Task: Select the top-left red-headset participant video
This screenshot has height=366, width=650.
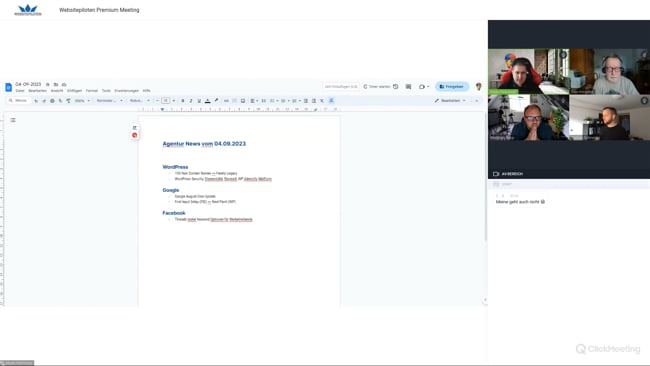Action: (529, 71)
